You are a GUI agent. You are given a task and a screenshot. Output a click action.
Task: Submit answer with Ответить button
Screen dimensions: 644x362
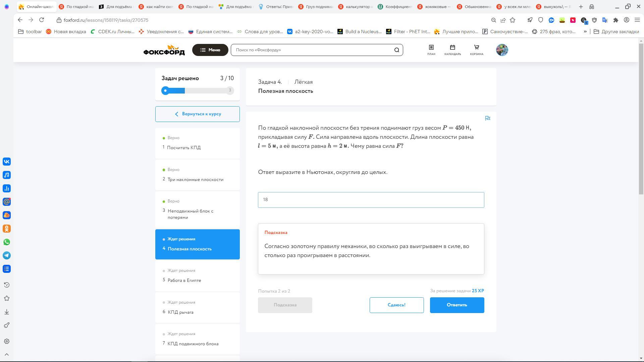pos(457,305)
